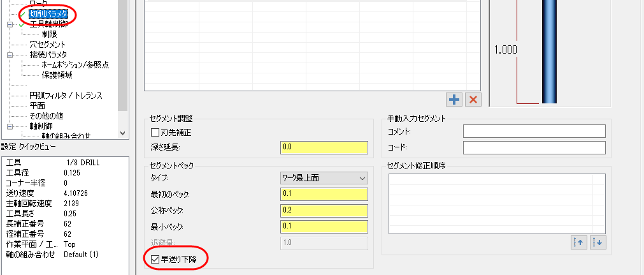Collapse the 軸制御 tree node
Viewport: 644px width, 275px height.
(10, 126)
